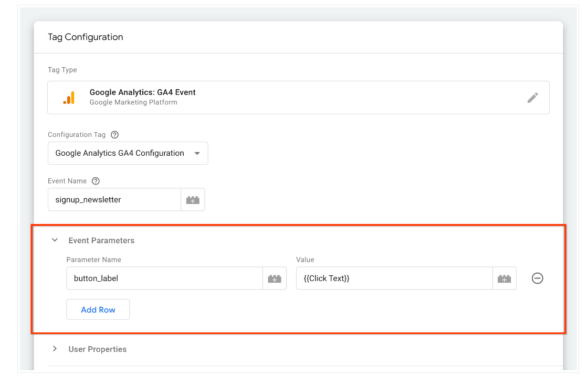The image size is (588, 376).
Task: Click inside the signup_newsletter event name field
Action: click(114, 199)
